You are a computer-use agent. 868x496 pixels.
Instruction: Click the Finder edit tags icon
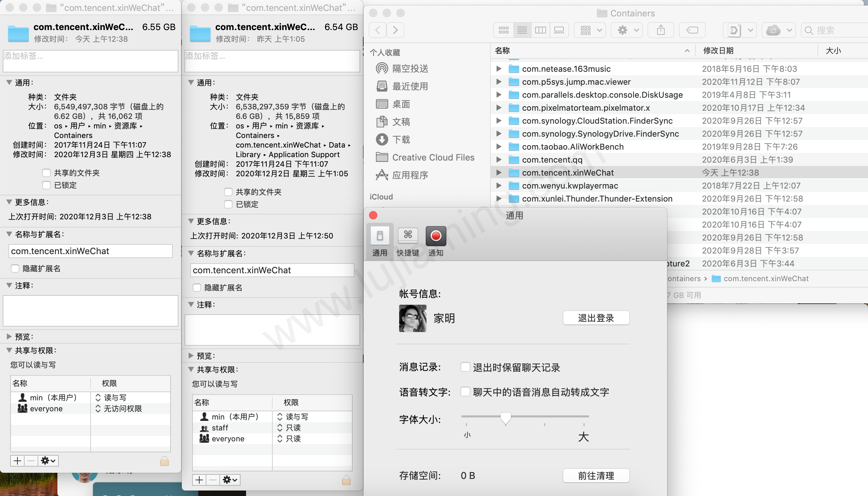[x=692, y=30]
